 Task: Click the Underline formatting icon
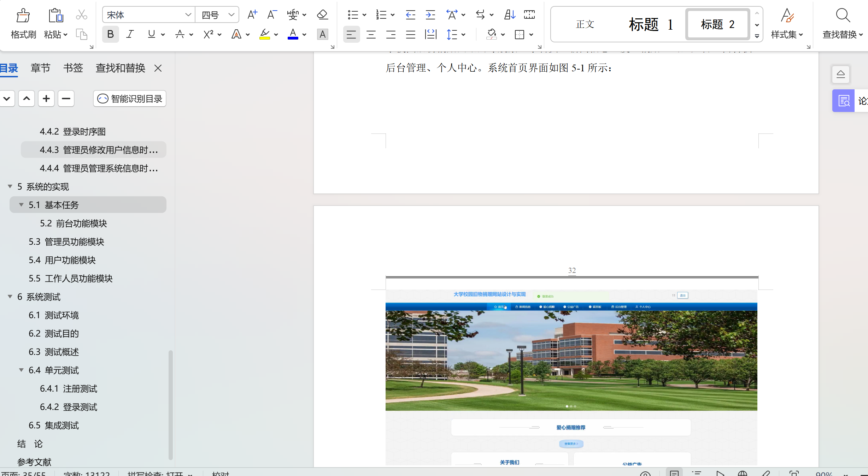point(151,35)
